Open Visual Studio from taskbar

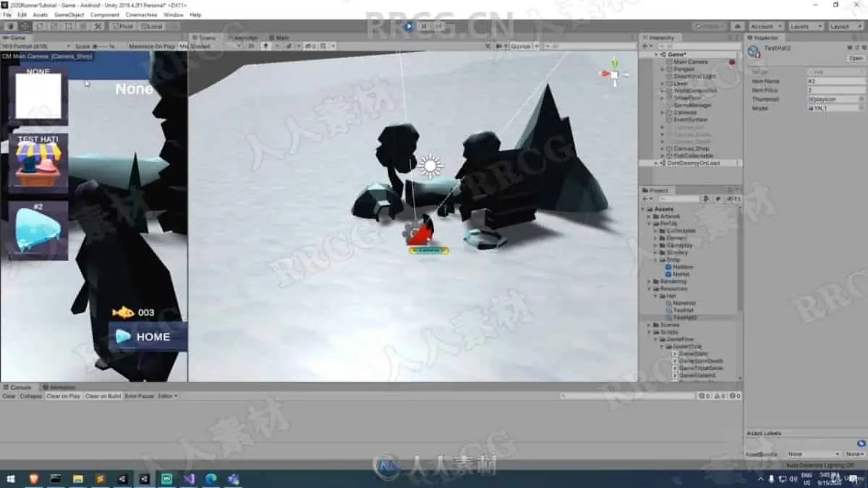tap(189, 479)
